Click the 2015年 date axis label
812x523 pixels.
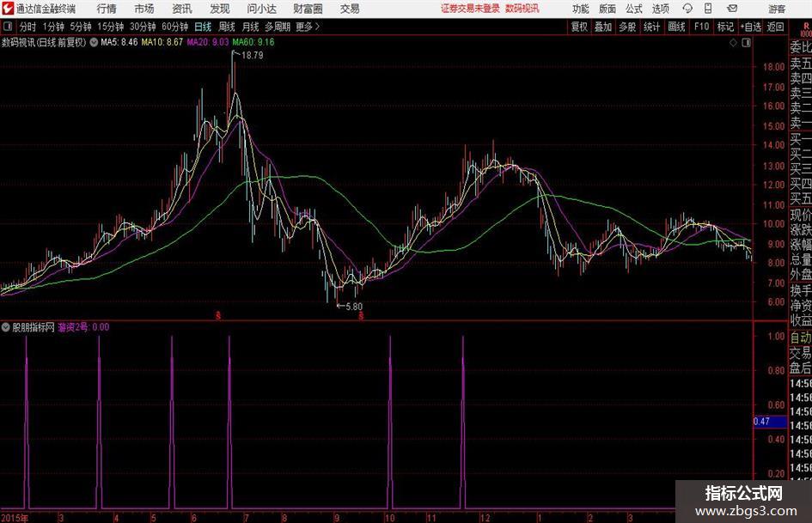pyautogui.click(x=15, y=518)
